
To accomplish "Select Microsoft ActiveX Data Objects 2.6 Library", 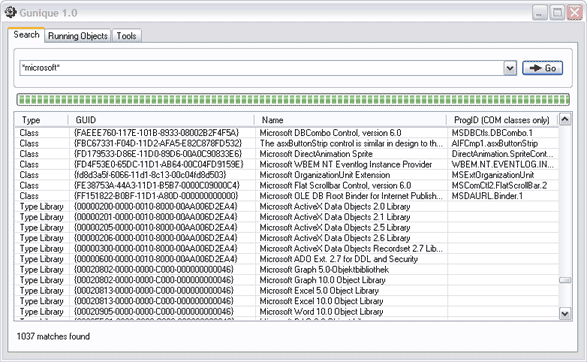I will tap(335, 238).
